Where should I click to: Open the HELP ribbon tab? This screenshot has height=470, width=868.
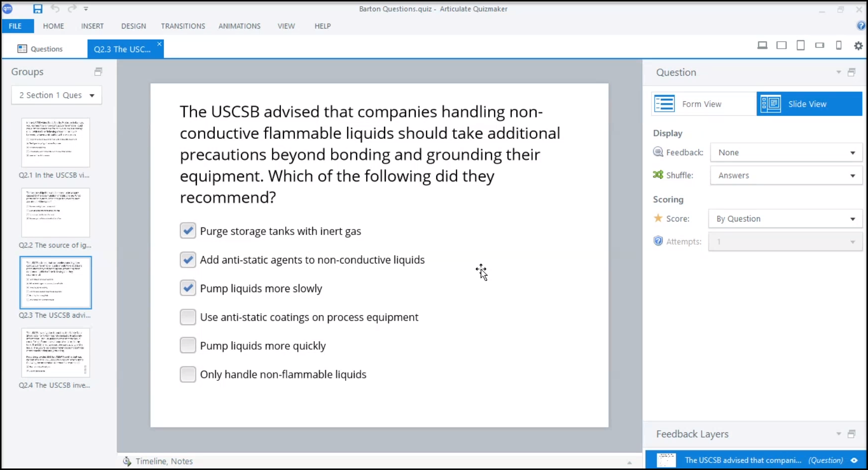coord(323,26)
